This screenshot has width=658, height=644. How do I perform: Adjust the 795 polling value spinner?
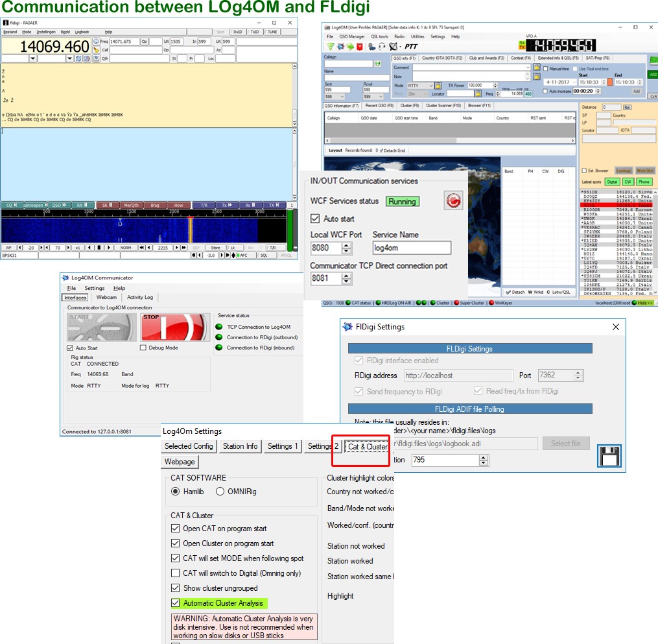click(x=484, y=460)
